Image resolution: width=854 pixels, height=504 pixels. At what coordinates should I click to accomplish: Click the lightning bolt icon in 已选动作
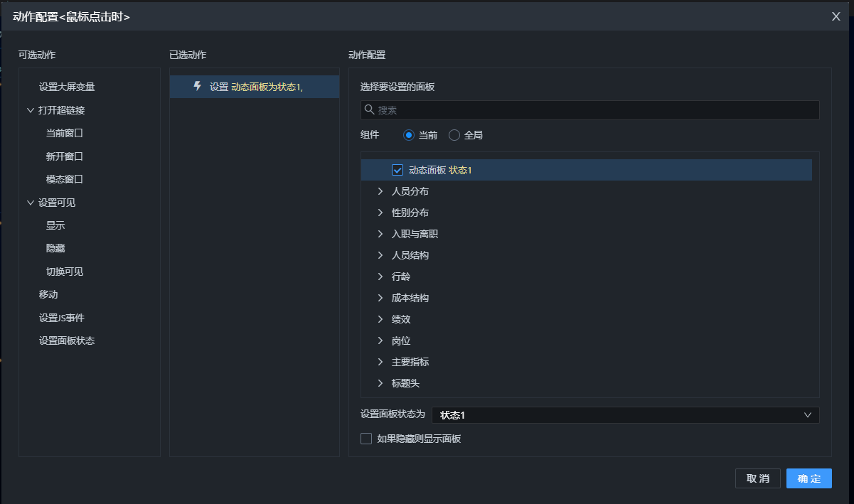click(x=198, y=86)
